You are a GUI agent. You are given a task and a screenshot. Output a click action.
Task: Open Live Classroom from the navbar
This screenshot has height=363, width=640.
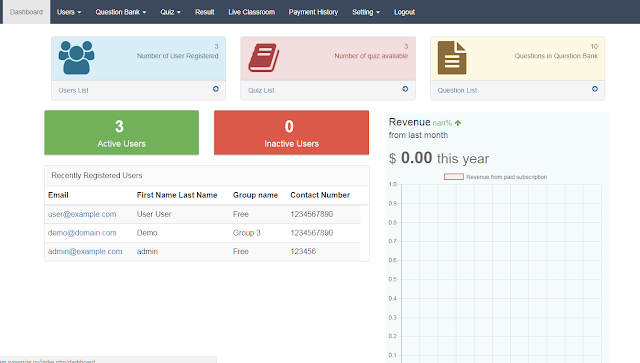pos(251,12)
